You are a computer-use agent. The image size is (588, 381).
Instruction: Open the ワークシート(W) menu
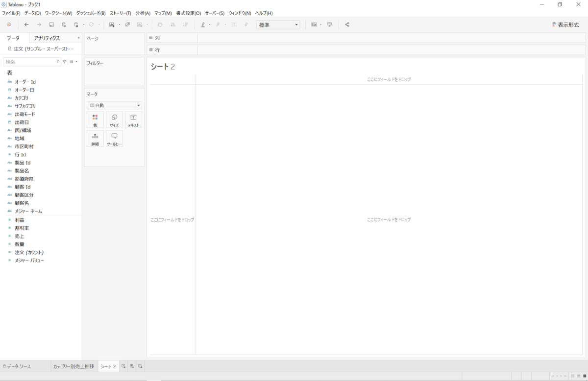(x=58, y=13)
